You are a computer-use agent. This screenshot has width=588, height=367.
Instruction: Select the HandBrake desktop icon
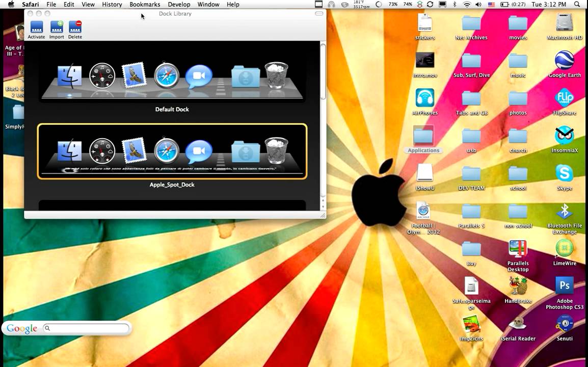(x=518, y=286)
